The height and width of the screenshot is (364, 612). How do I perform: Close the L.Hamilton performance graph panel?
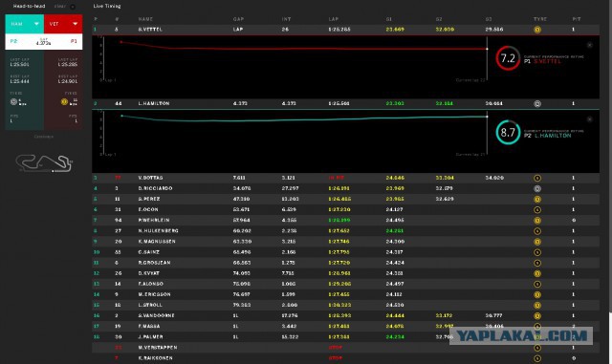pos(590,119)
